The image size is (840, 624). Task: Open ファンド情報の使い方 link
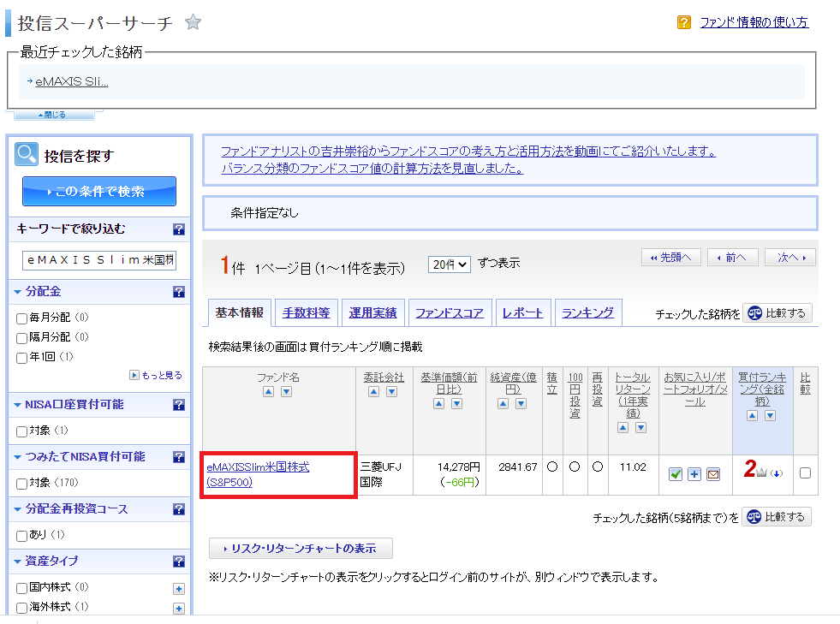pyautogui.click(x=754, y=22)
